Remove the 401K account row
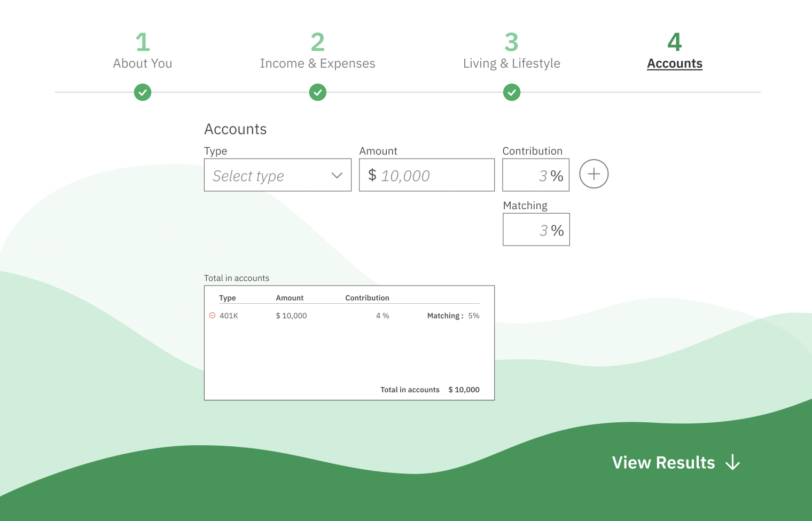The image size is (812, 521). (212, 315)
